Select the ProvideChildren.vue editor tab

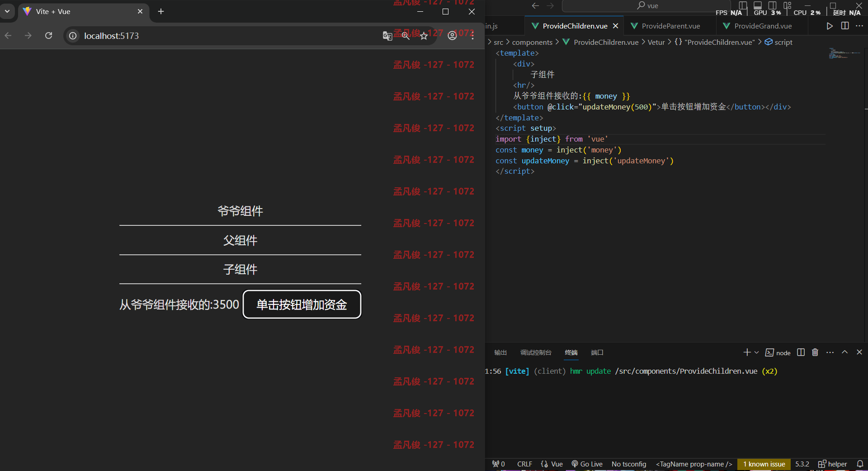pyautogui.click(x=575, y=26)
